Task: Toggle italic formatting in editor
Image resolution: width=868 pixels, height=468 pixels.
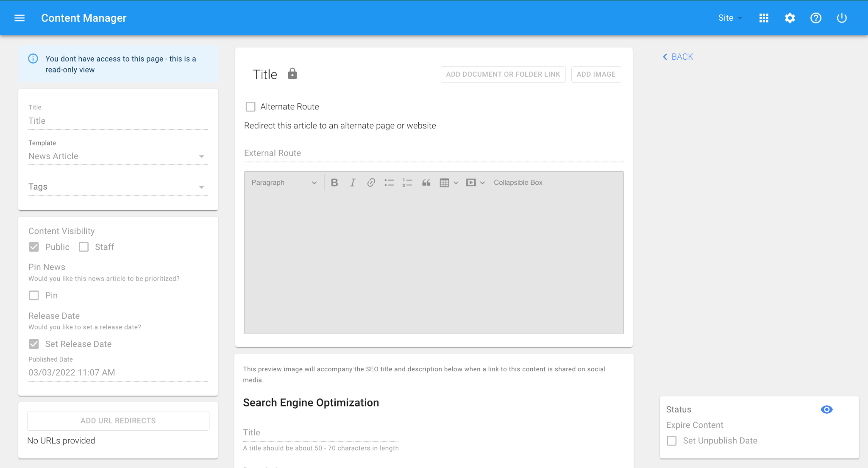Action: point(353,182)
